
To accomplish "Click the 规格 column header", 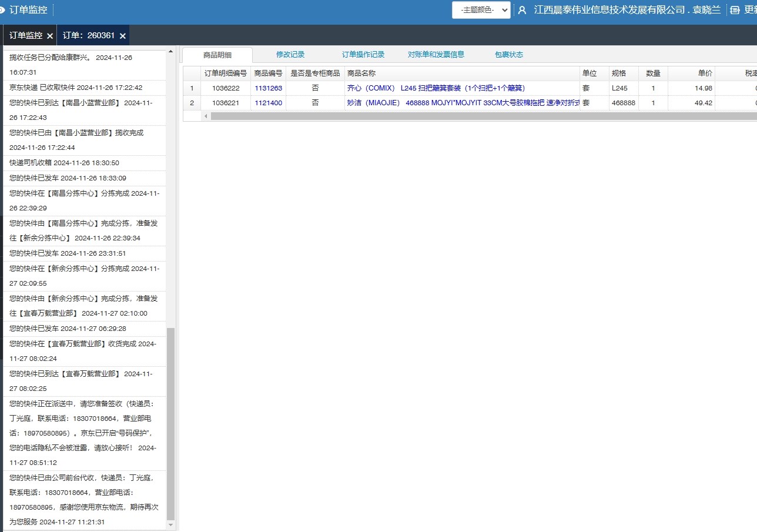I will pyautogui.click(x=624, y=73).
